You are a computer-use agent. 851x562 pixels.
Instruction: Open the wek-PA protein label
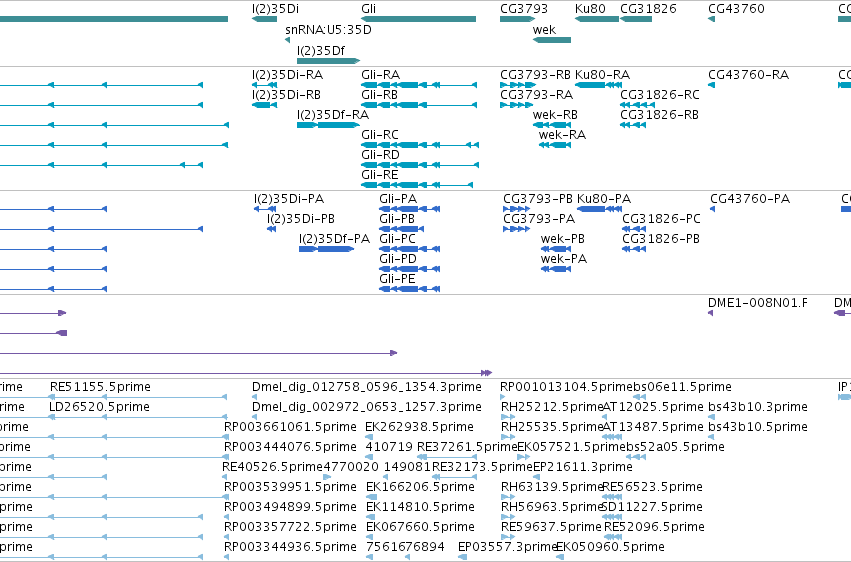pos(564,259)
